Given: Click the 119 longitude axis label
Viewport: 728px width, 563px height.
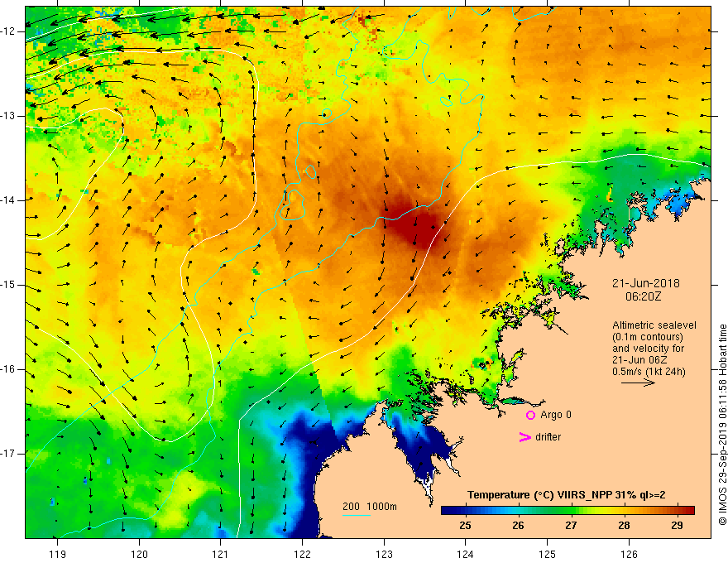Looking at the screenshot, I should (57, 554).
